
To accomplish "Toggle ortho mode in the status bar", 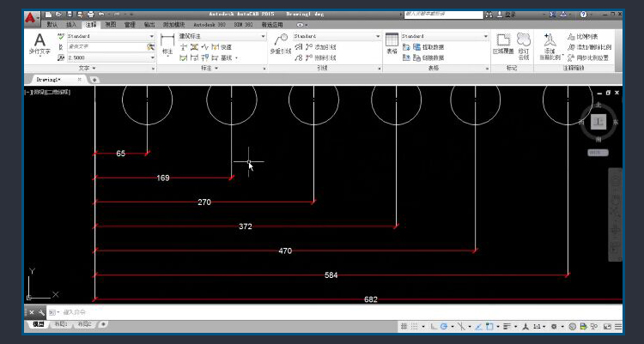I will click(434, 327).
